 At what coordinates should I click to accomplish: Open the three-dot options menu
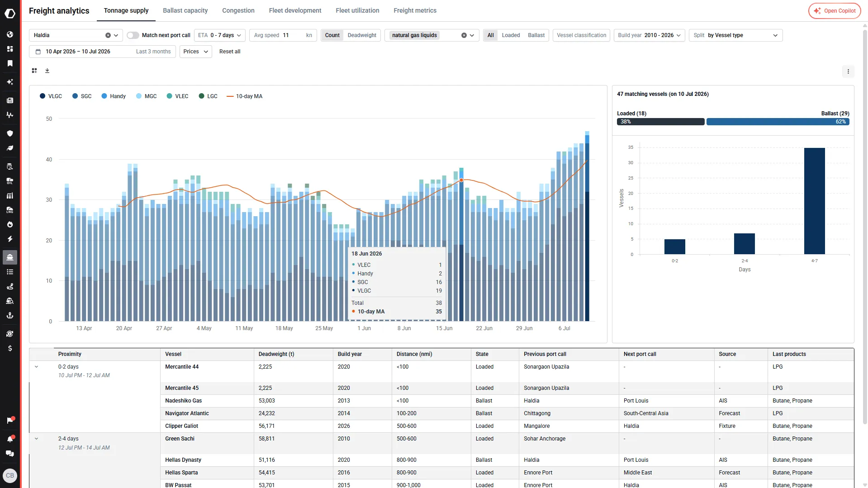point(848,71)
